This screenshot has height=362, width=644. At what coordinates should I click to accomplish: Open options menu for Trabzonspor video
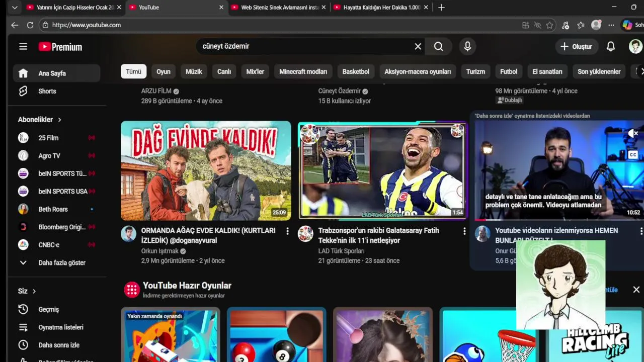464,231
